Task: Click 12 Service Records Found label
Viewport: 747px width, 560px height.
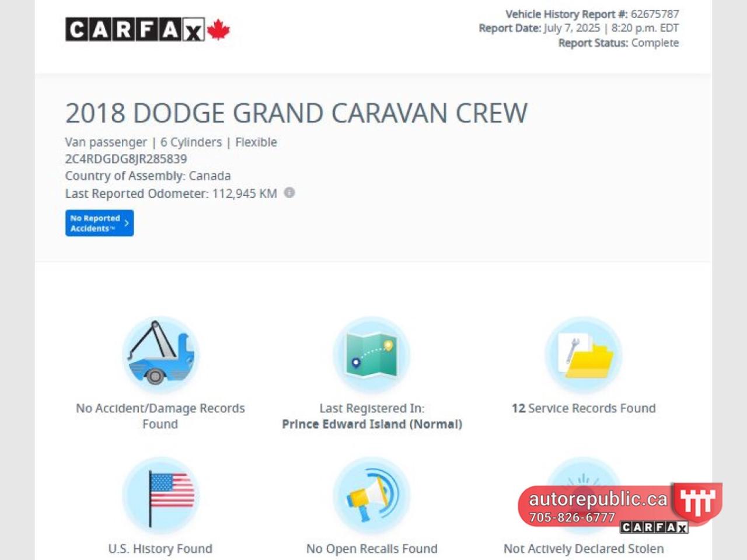Action: click(x=584, y=408)
